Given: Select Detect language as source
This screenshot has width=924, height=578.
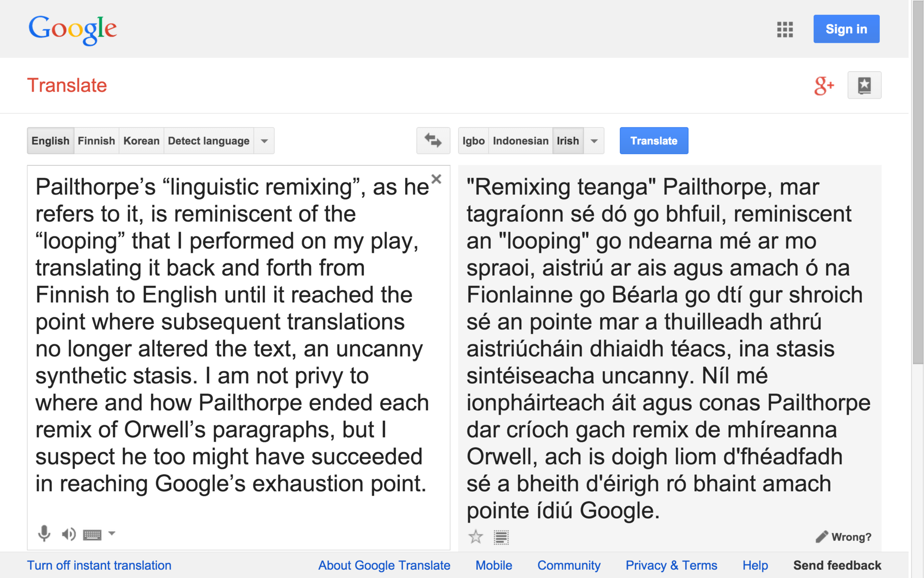Looking at the screenshot, I should click(x=208, y=141).
